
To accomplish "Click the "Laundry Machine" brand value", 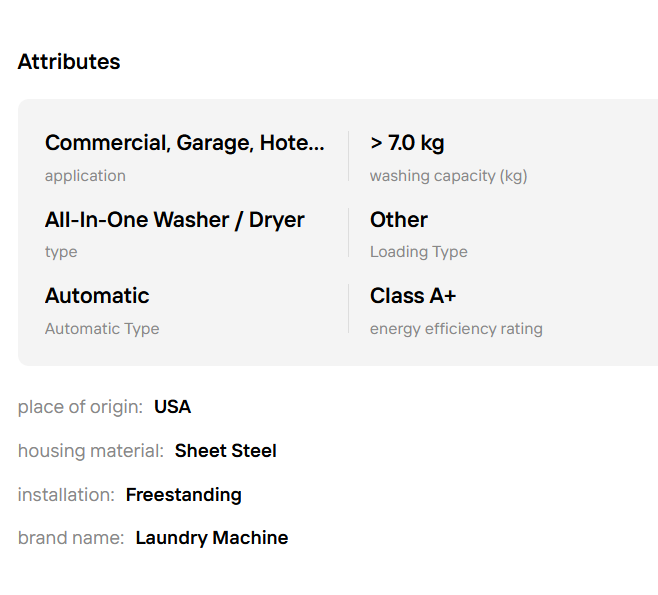I will (212, 538).
